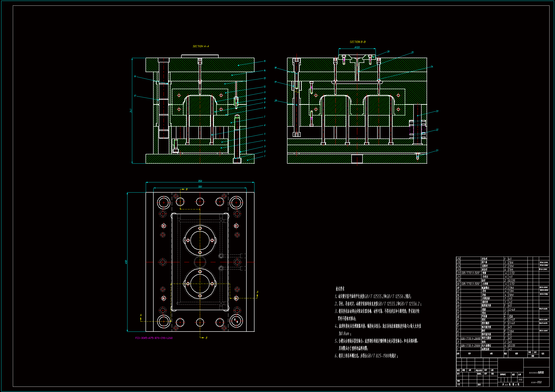Select balloon number 17 on left of section A-A

[x=135, y=96]
